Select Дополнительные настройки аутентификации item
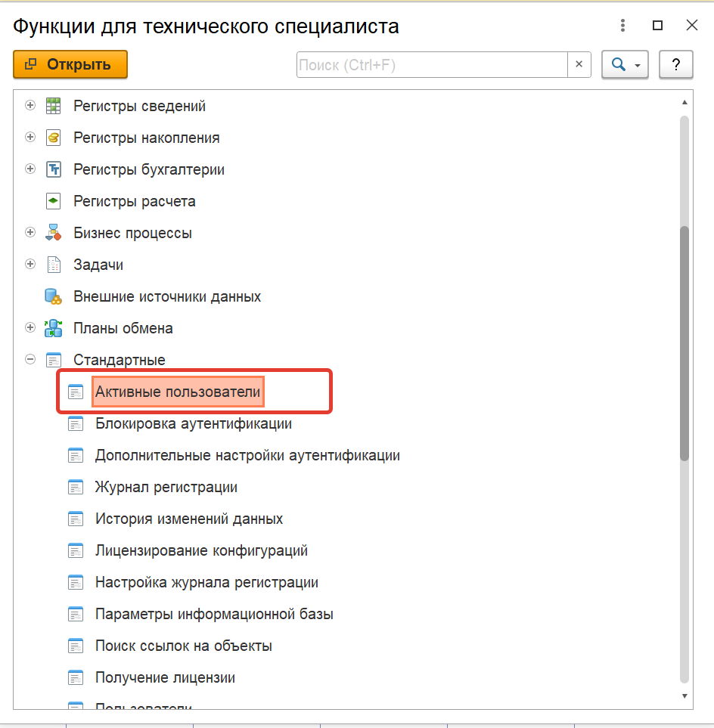Viewport: 714px width, 728px height. click(247, 455)
